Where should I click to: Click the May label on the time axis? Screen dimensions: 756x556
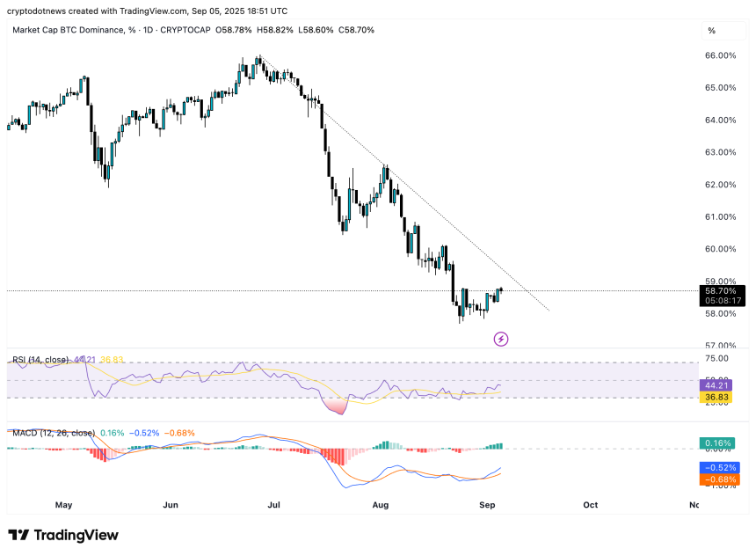click(x=63, y=505)
